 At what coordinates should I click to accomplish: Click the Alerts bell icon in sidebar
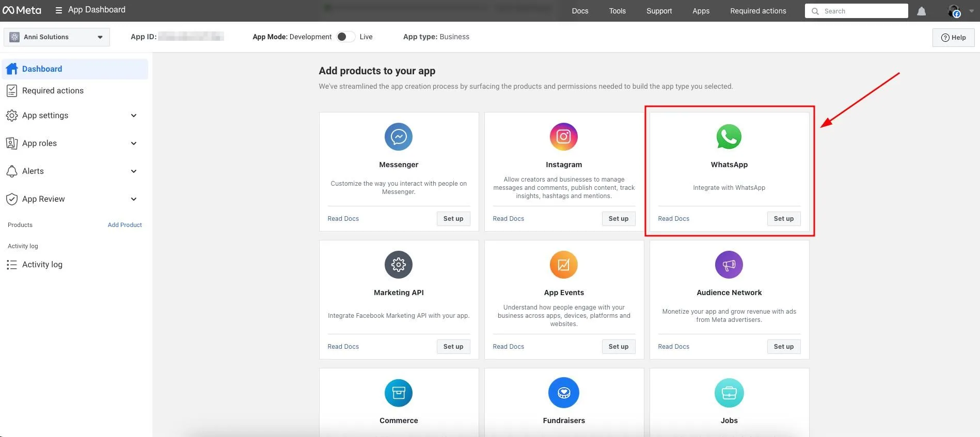(12, 171)
